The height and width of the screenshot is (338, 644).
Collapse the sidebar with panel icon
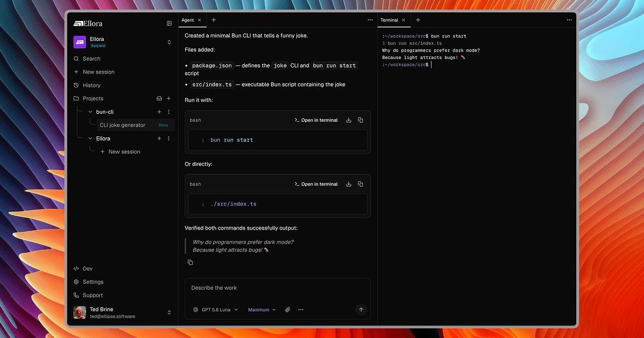pos(169,23)
